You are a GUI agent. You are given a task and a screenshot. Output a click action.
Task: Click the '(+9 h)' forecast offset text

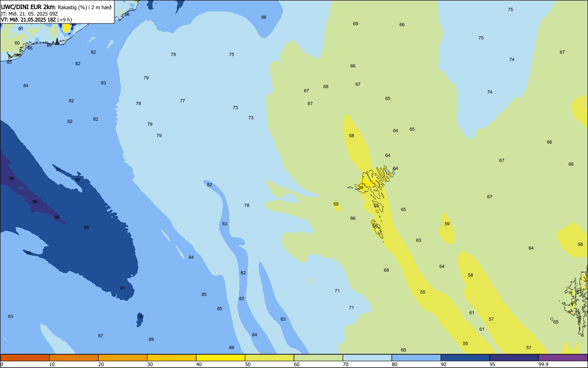point(64,20)
